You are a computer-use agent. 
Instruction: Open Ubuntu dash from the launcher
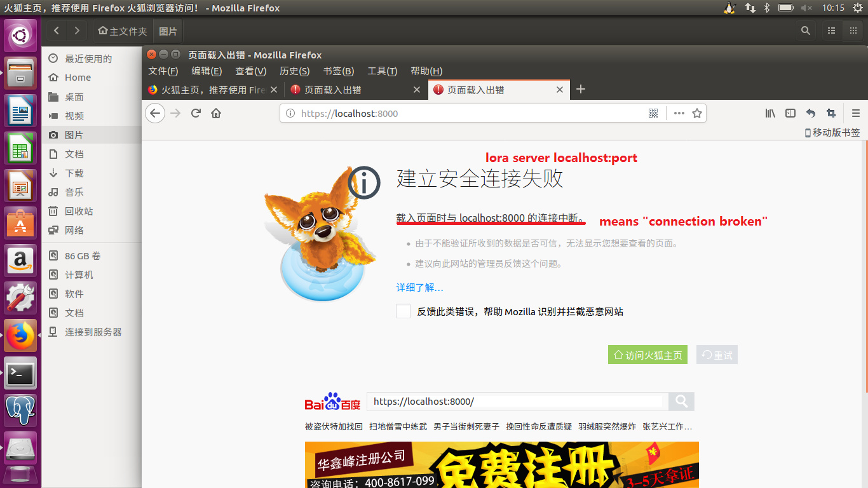click(x=20, y=36)
